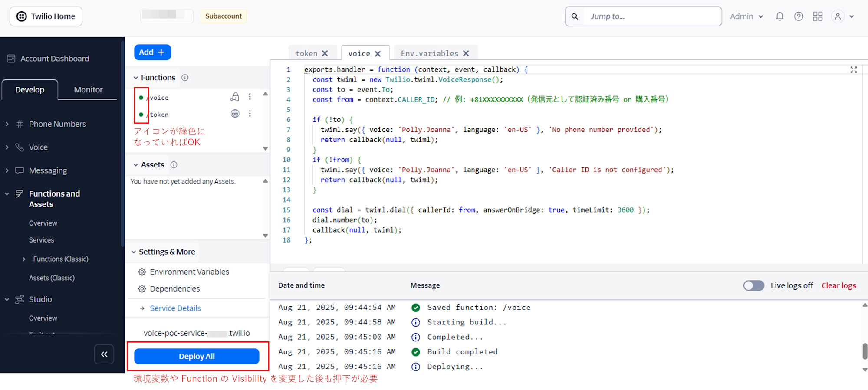Click the Date and time column header
The image size is (868, 390).
301,285
